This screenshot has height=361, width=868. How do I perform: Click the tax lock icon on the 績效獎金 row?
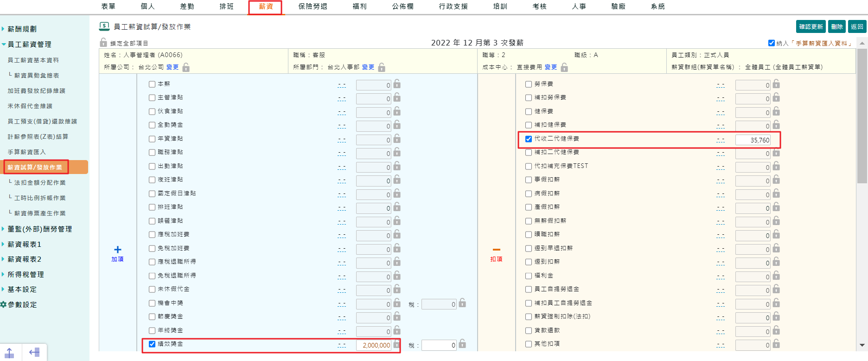[x=462, y=344]
